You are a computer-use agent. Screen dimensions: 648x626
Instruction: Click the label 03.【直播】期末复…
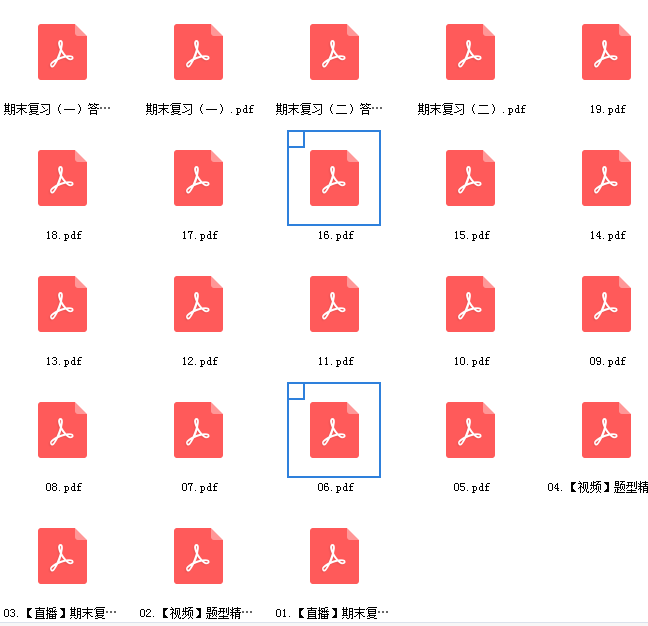[60, 613]
